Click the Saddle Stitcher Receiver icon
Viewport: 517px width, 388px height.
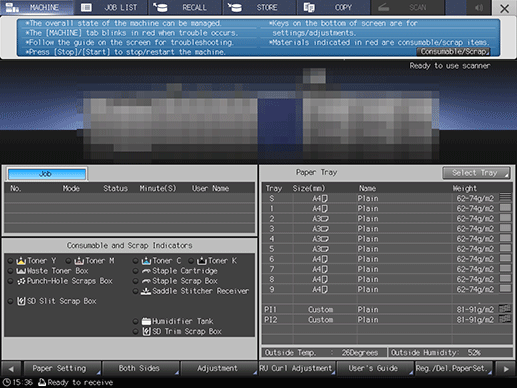click(146, 291)
